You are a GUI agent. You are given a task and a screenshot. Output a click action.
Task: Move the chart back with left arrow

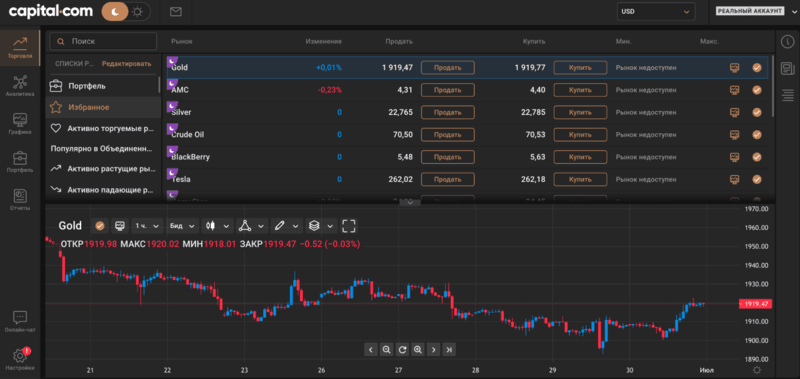pyautogui.click(x=371, y=349)
